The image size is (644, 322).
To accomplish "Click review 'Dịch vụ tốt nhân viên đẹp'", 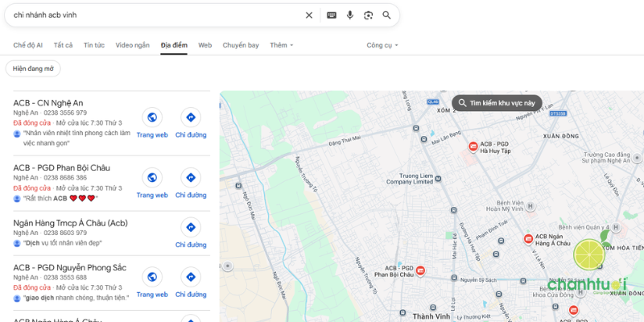I will 63,243.
